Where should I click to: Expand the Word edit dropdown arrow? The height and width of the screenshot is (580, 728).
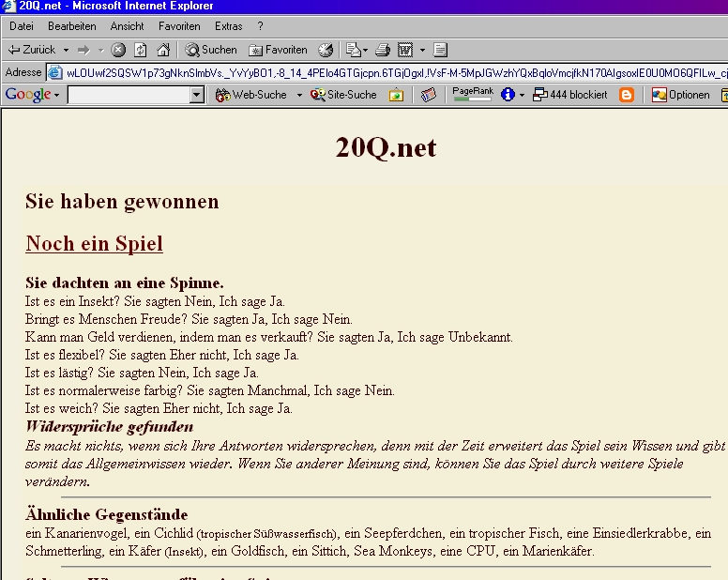(x=422, y=50)
